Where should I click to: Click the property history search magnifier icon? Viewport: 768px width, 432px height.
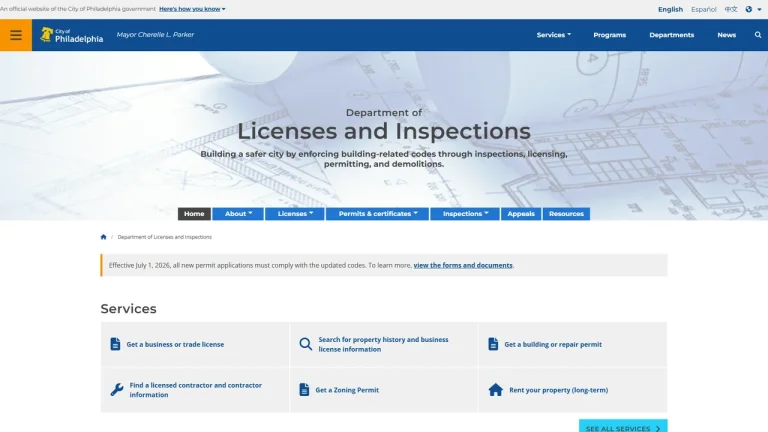306,344
